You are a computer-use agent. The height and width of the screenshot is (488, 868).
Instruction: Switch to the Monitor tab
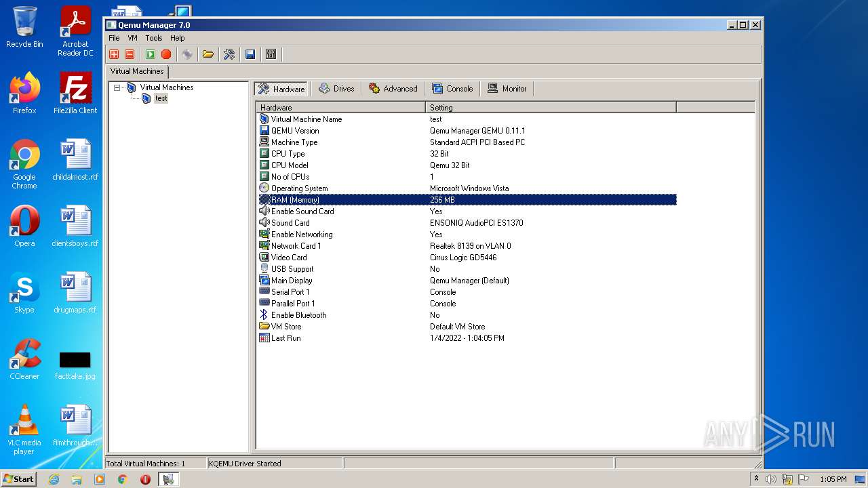[507, 89]
